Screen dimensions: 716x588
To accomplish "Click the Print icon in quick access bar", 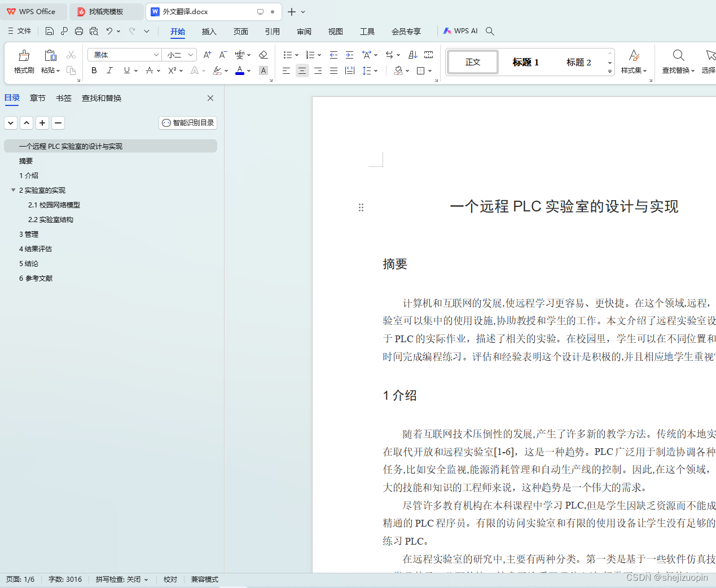I will (79, 31).
